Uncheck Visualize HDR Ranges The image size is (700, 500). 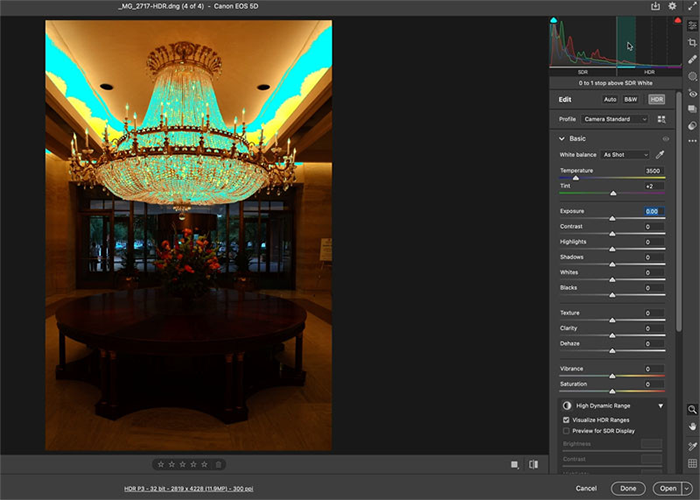(567, 420)
